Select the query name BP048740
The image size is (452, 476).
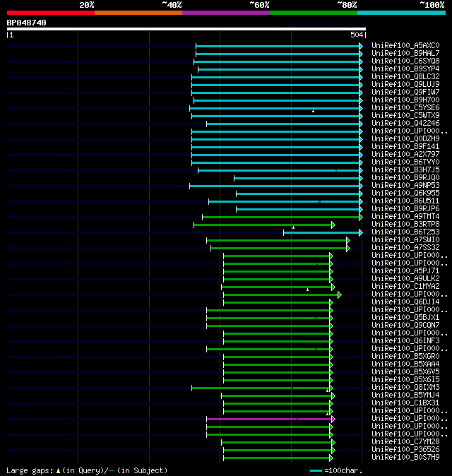pyautogui.click(x=26, y=23)
